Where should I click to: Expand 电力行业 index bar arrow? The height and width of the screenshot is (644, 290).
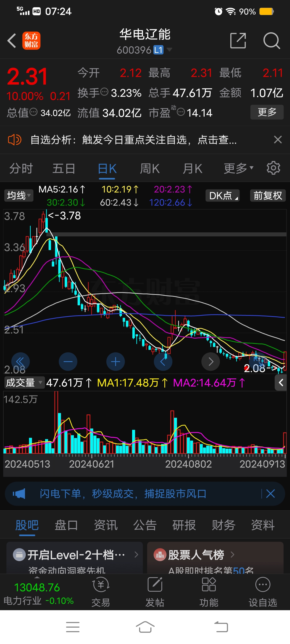37,577
